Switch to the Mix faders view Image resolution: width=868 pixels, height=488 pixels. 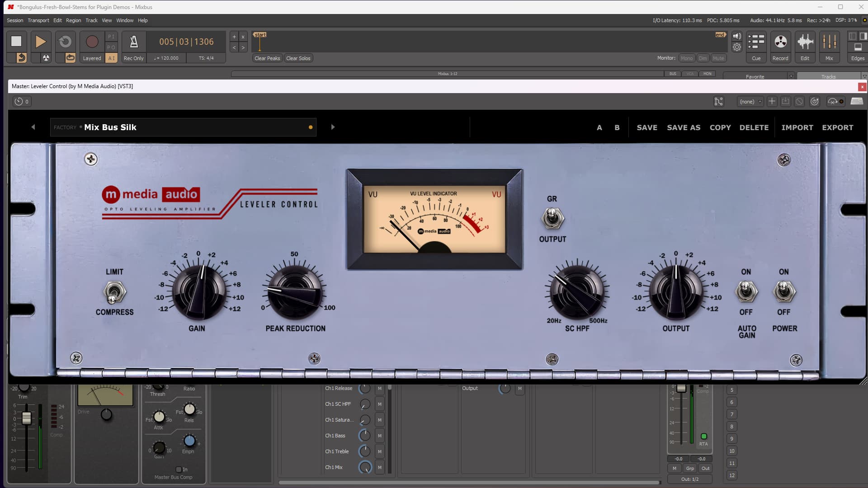click(x=829, y=42)
